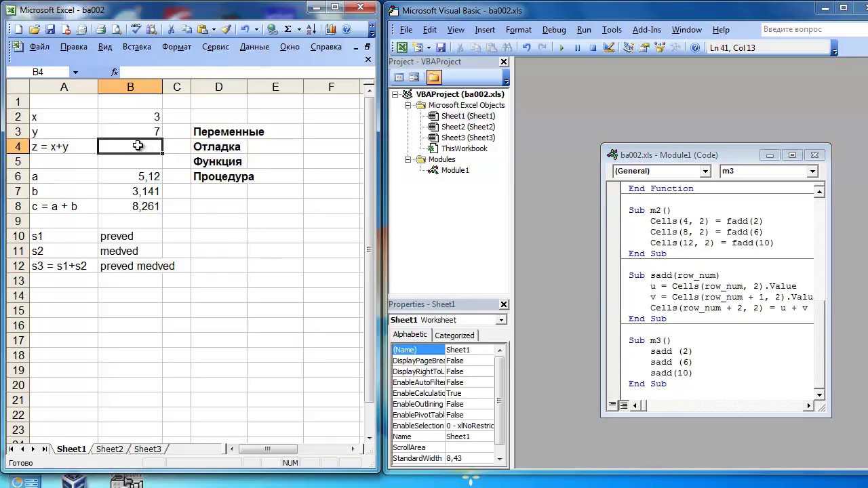Click the insert function fx icon
Image resolution: width=868 pixels, height=488 pixels.
point(115,72)
